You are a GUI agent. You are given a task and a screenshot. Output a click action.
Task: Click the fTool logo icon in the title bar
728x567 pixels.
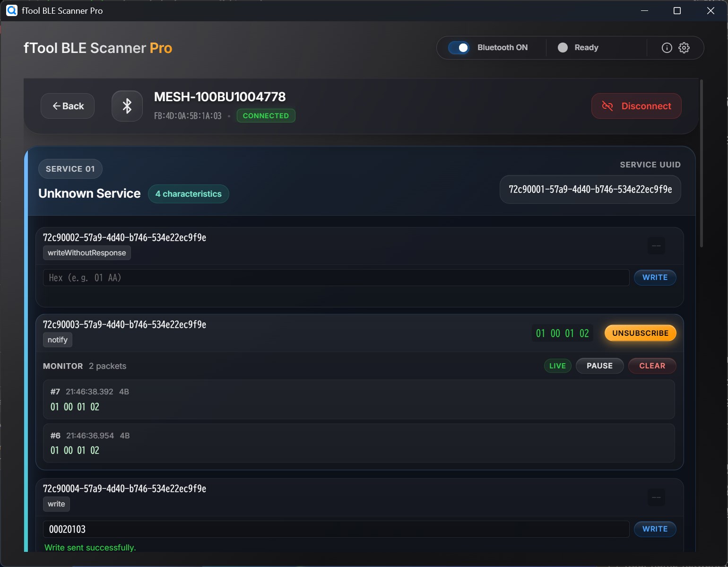point(12,10)
